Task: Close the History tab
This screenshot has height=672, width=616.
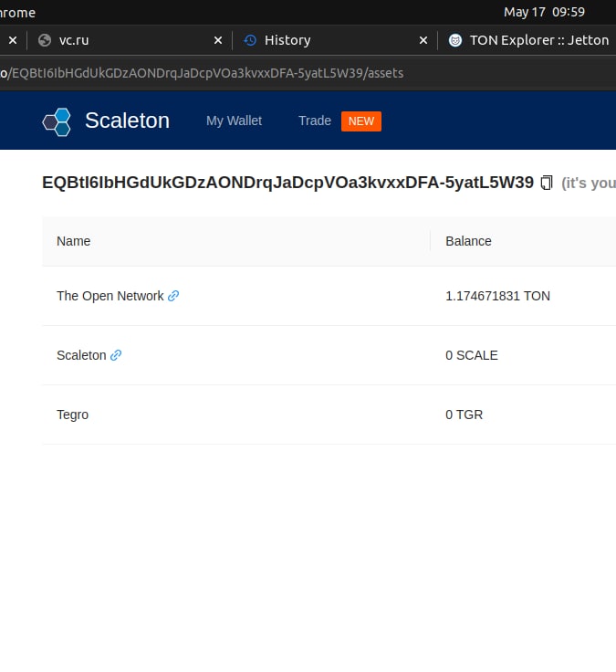Action: point(423,40)
